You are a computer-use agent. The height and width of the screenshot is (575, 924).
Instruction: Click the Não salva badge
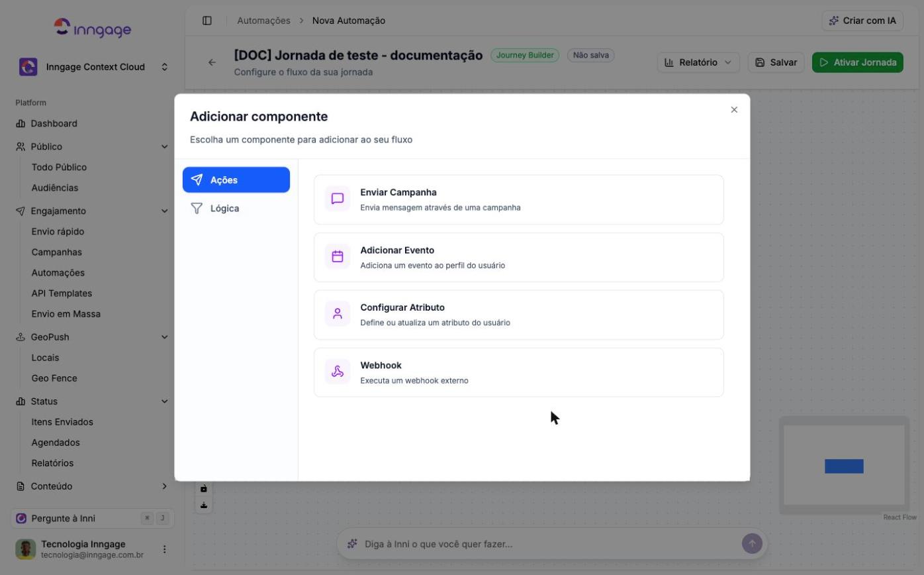590,55
